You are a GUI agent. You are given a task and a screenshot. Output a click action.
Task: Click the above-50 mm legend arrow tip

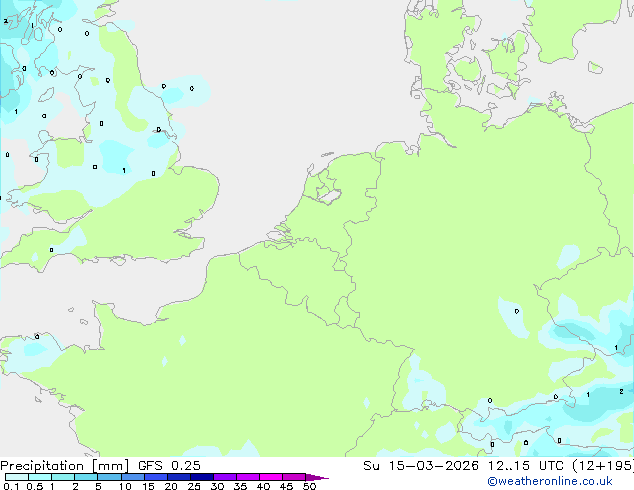[x=317, y=477]
